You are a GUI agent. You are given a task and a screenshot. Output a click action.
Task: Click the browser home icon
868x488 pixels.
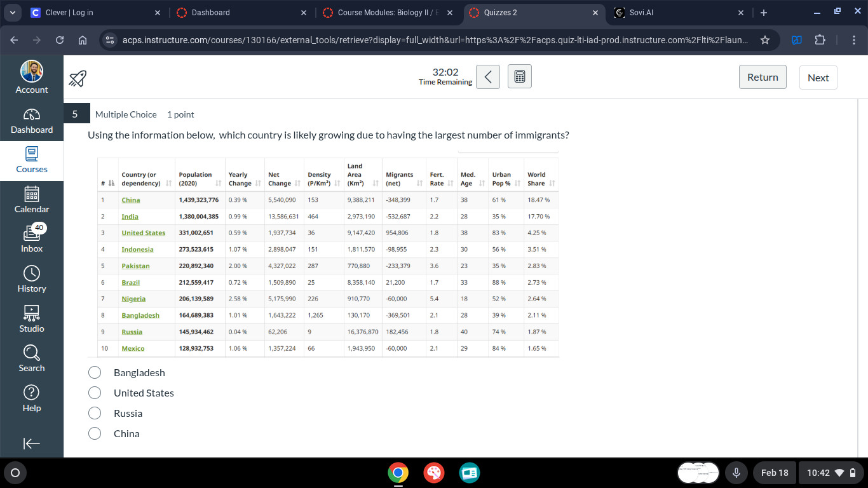[83, 40]
